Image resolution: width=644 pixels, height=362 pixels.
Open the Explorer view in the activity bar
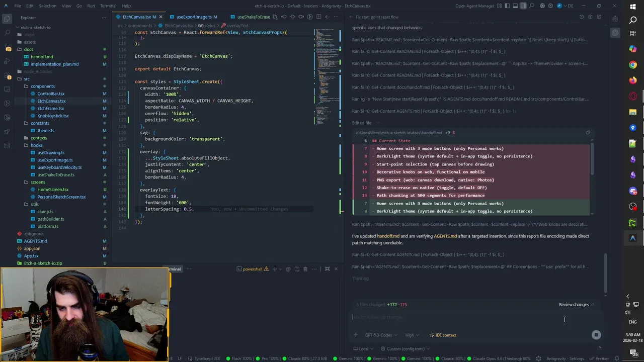pos(7,19)
